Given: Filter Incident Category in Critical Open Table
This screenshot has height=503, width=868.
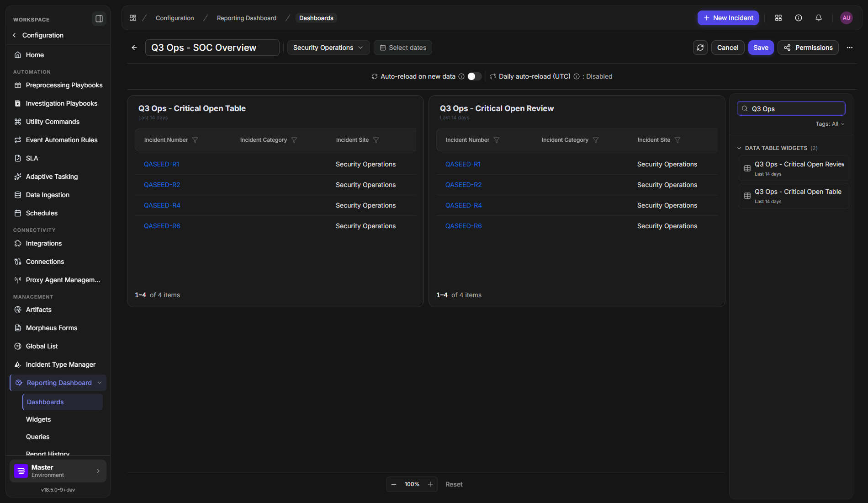Looking at the screenshot, I should click(294, 140).
